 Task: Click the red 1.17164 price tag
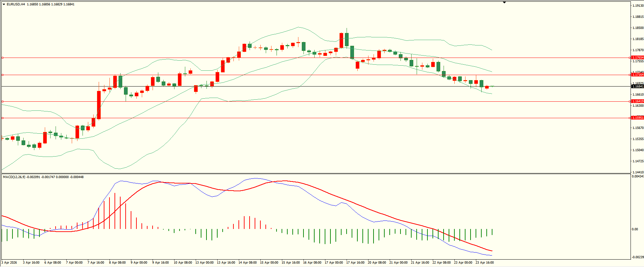tap(637, 75)
